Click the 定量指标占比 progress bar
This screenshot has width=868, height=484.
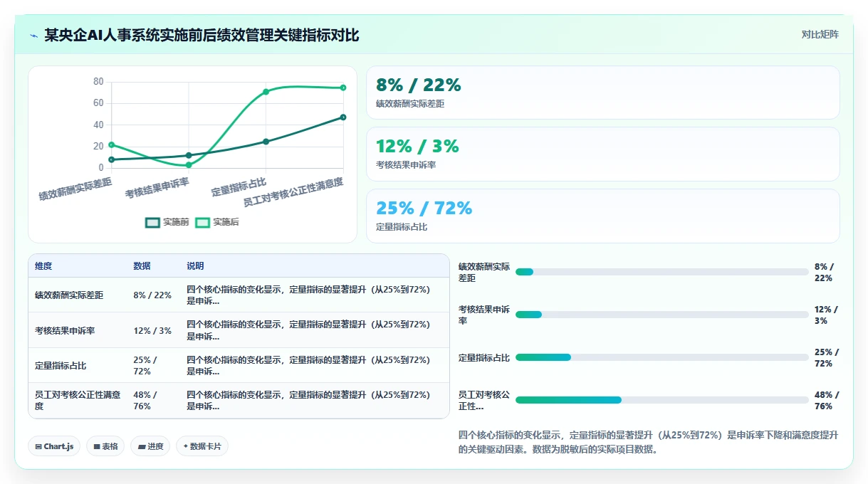662,357
